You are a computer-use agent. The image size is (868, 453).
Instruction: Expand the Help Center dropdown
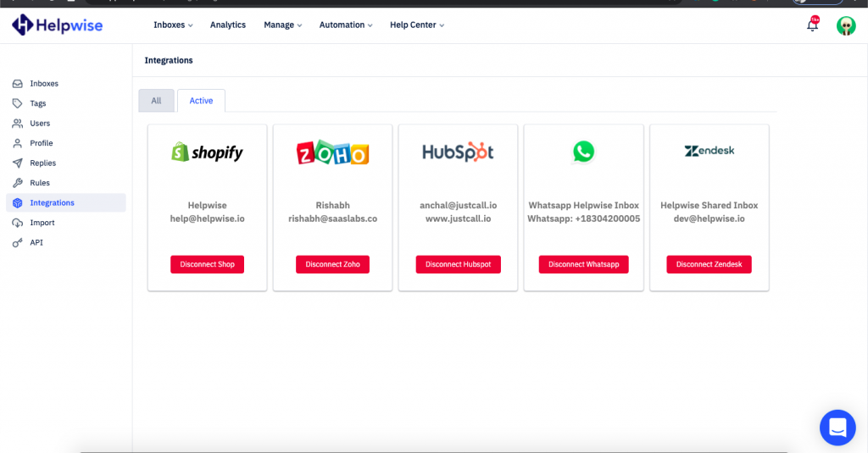click(x=417, y=25)
